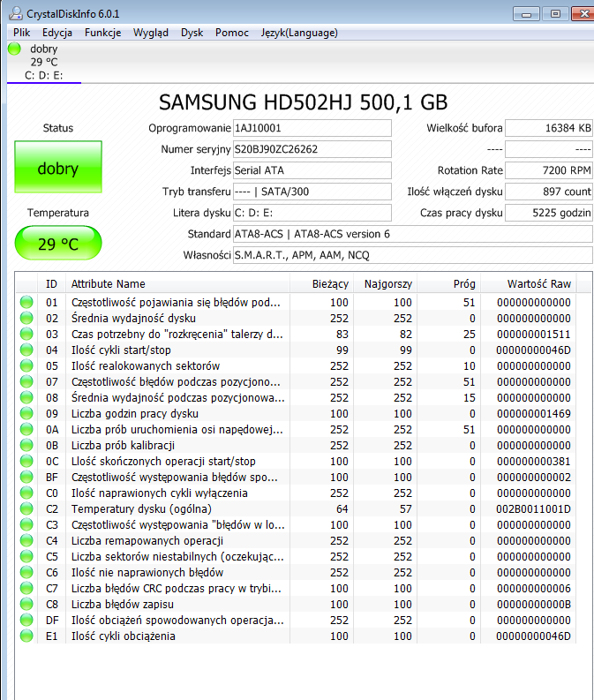Click status icon for attribute 01
This screenshot has width=594, height=700.
(26, 302)
